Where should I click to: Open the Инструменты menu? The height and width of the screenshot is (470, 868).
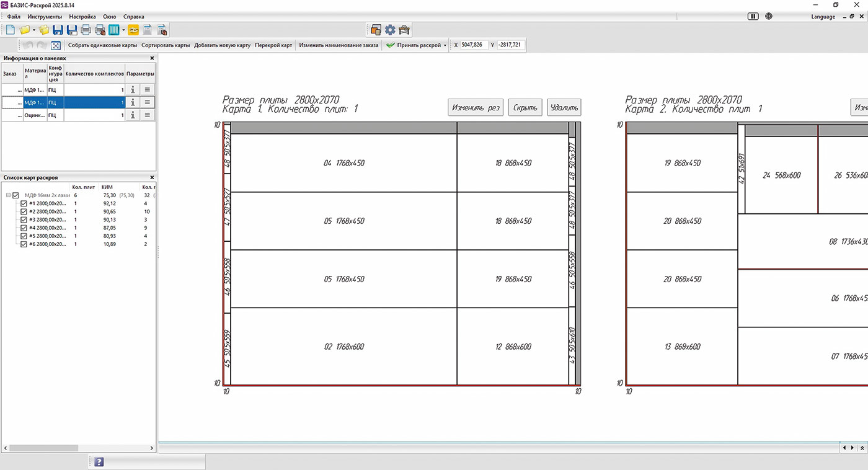pos(45,17)
